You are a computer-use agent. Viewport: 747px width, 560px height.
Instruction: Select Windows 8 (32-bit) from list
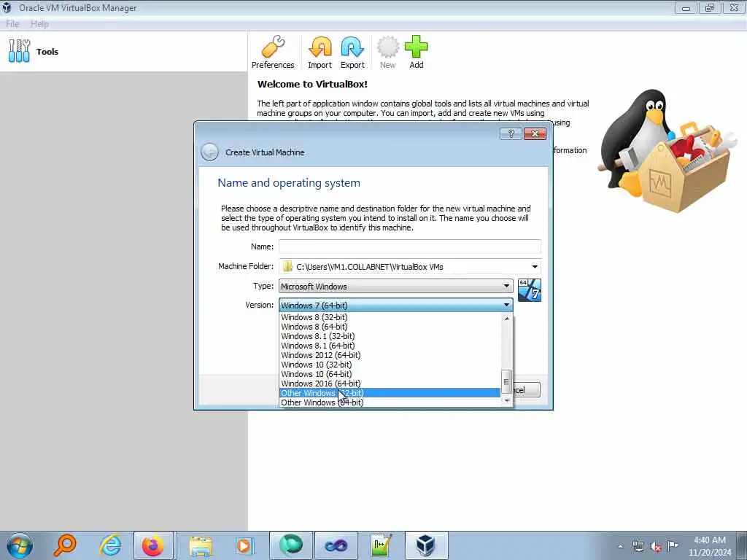[x=390, y=317]
